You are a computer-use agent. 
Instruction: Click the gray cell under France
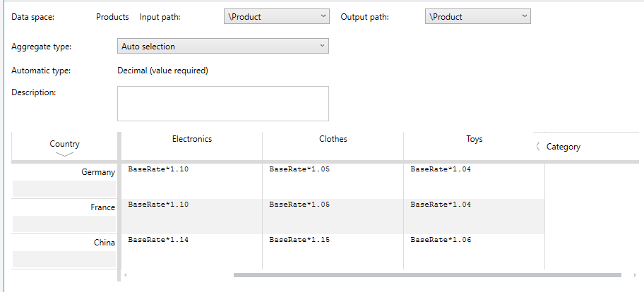[64, 224]
